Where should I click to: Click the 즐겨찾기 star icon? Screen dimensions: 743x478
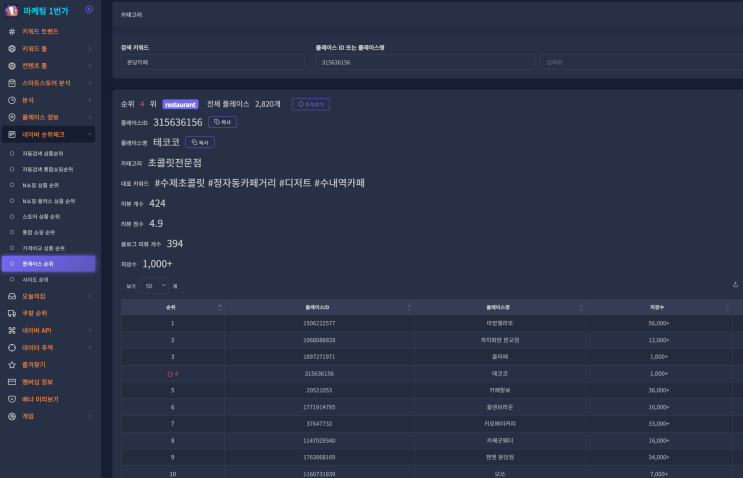tap(12, 365)
